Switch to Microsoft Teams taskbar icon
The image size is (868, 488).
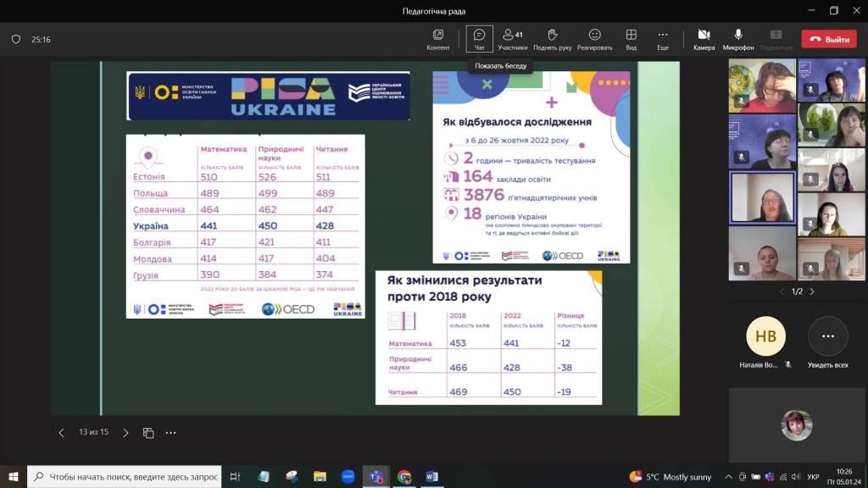click(x=376, y=476)
